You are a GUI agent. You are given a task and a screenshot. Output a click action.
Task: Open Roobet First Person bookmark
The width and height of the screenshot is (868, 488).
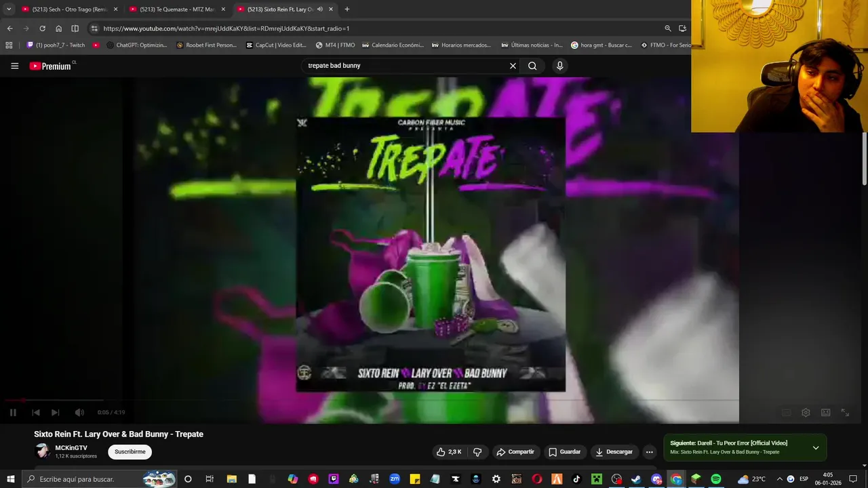point(206,45)
